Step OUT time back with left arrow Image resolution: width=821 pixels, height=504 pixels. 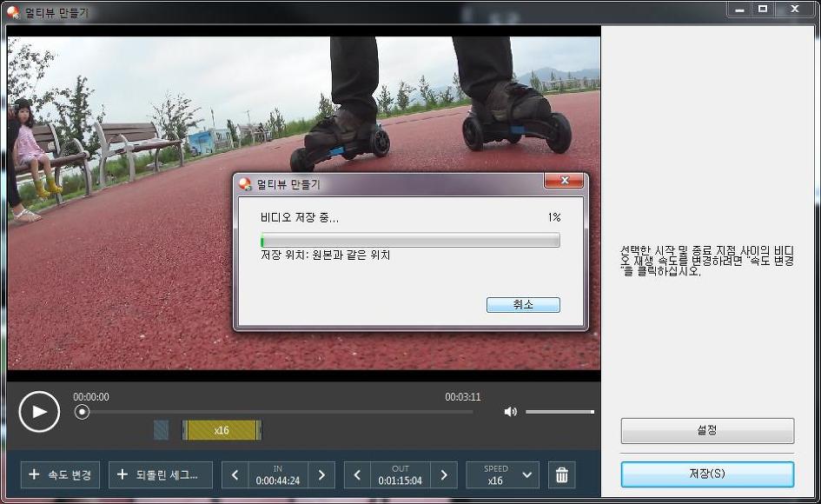coord(357,475)
